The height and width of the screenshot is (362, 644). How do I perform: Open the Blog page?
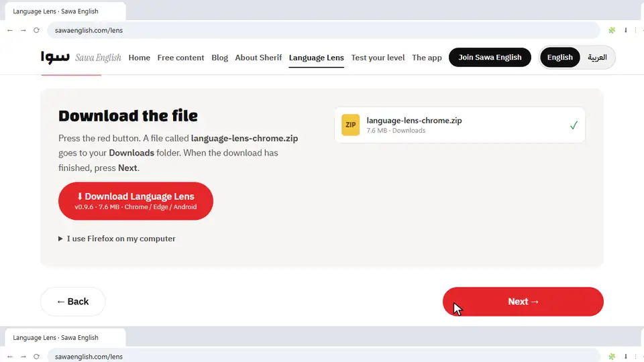tap(220, 58)
